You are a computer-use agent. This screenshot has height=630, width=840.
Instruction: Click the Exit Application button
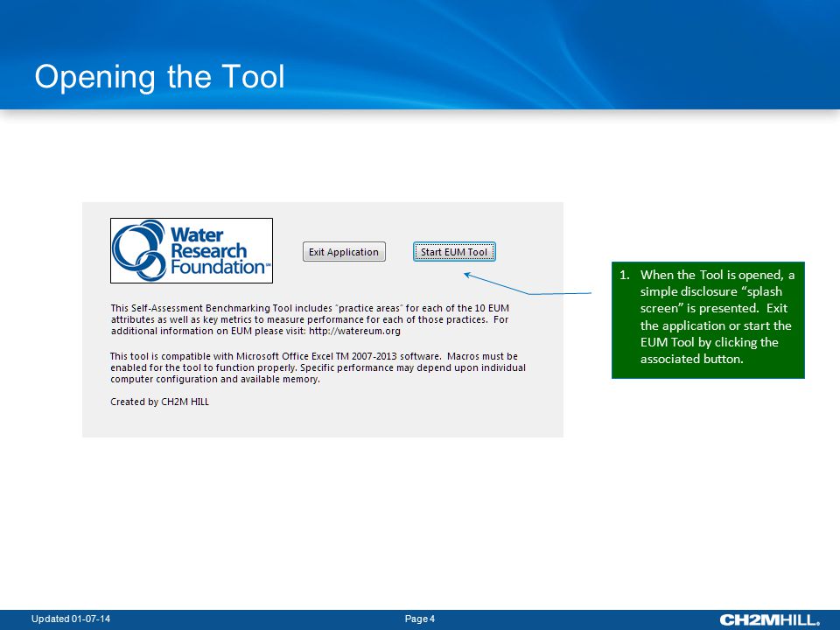[344, 252]
